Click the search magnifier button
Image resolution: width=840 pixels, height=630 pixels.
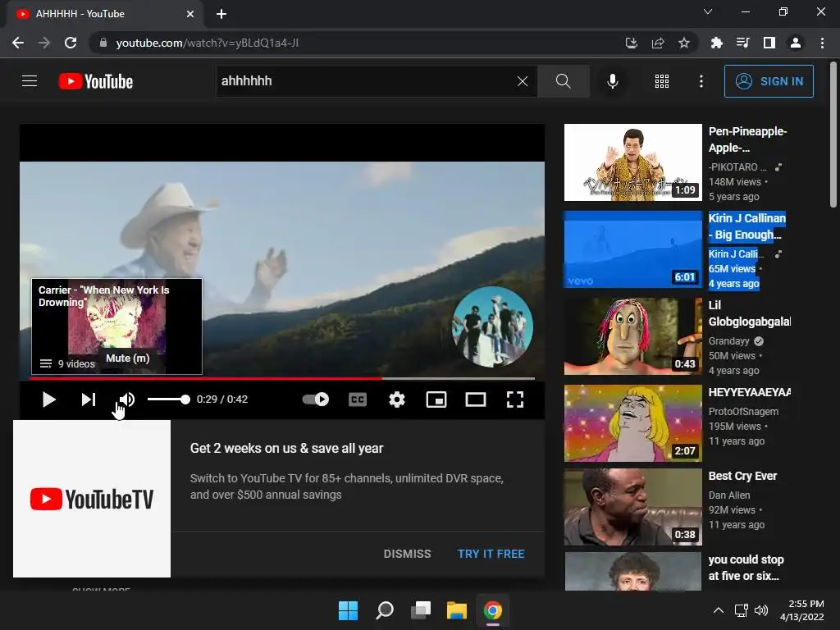(563, 81)
